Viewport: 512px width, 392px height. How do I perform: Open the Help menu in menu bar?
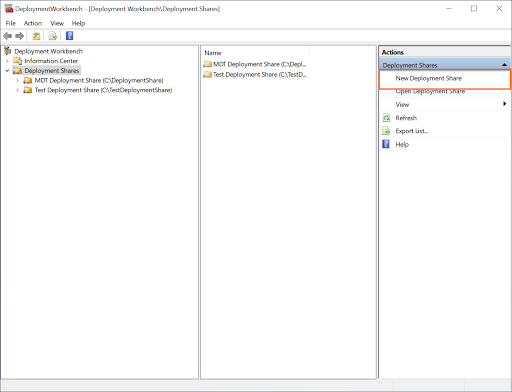tap(78, 23)
